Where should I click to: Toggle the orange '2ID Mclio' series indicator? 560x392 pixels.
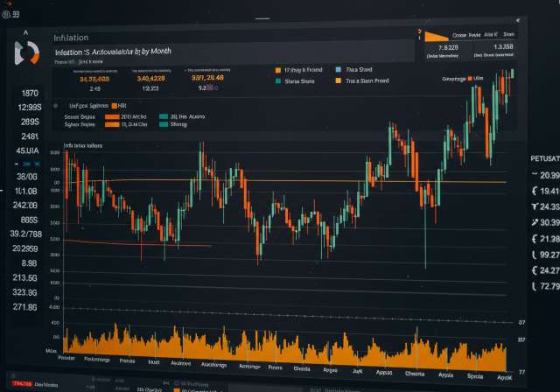click(112, 115)
